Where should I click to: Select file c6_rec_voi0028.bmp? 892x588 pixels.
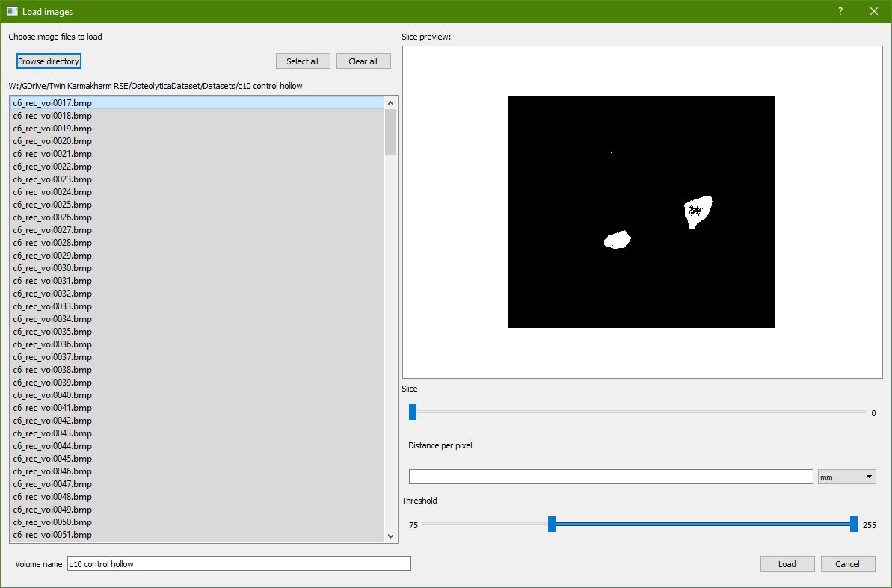[x=197, y=243]
